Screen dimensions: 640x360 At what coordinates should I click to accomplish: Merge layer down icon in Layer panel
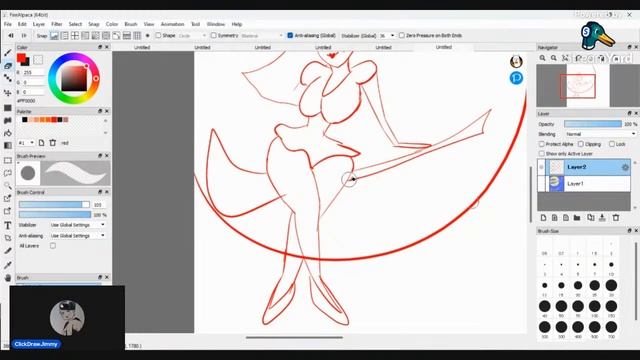click(602, 218)
